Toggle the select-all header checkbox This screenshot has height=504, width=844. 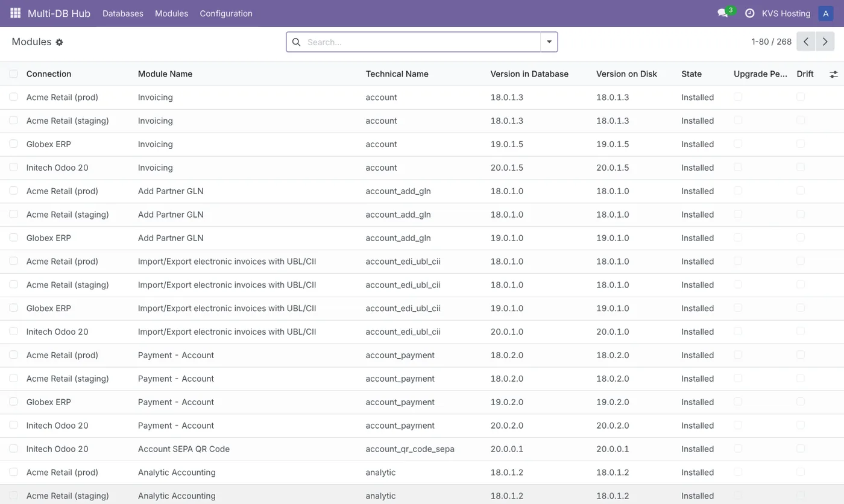(13, 74)
